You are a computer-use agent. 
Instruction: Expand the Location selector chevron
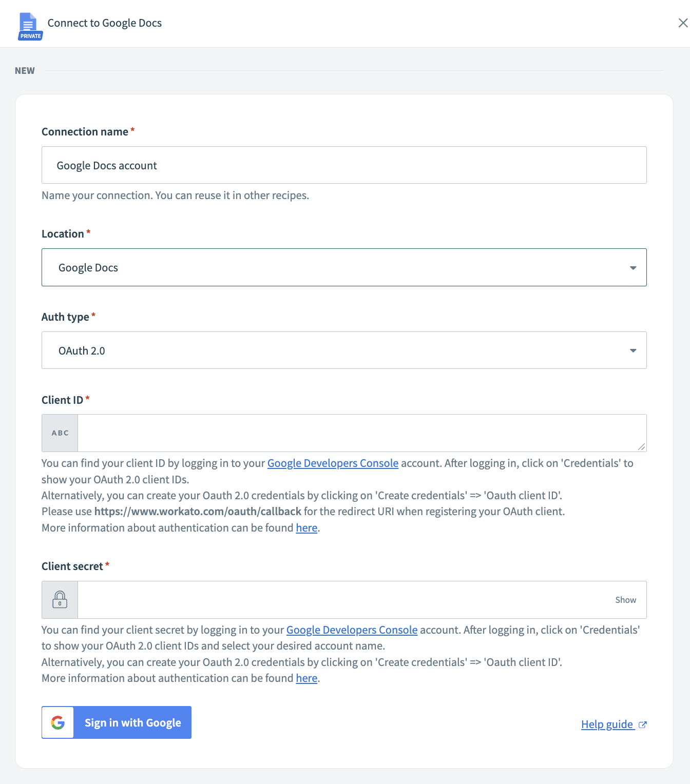click(x=632, y=267)
